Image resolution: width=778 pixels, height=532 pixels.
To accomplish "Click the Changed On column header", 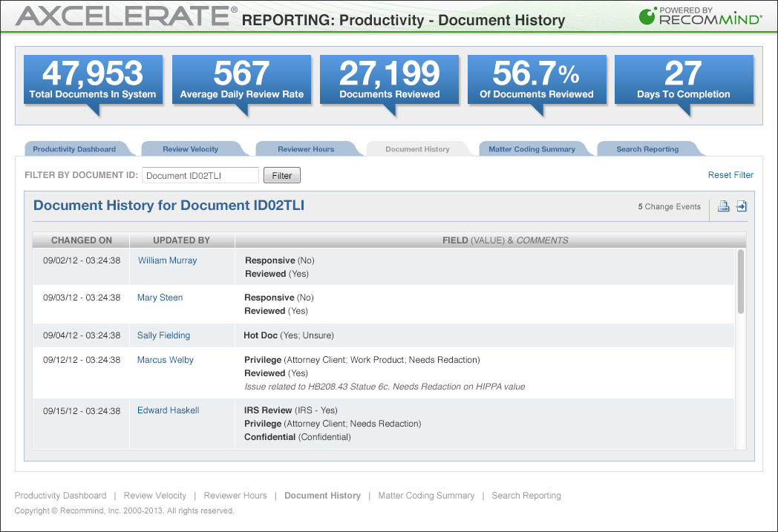I will pos(82,240).
